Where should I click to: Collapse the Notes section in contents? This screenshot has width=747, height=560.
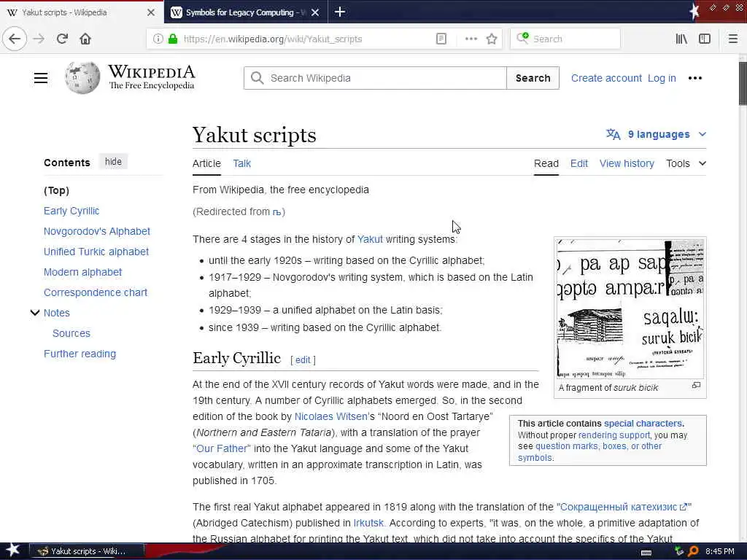[x=35, y=313]
